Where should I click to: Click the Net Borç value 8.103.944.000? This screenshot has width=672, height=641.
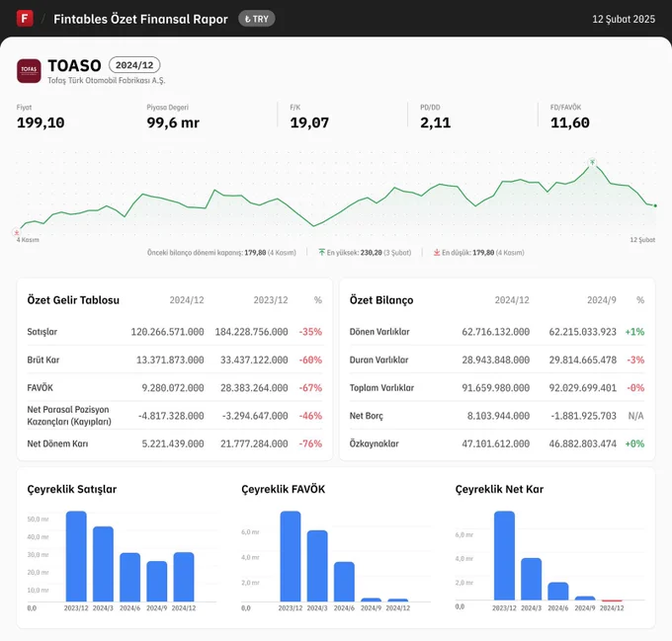click(498, 416)
